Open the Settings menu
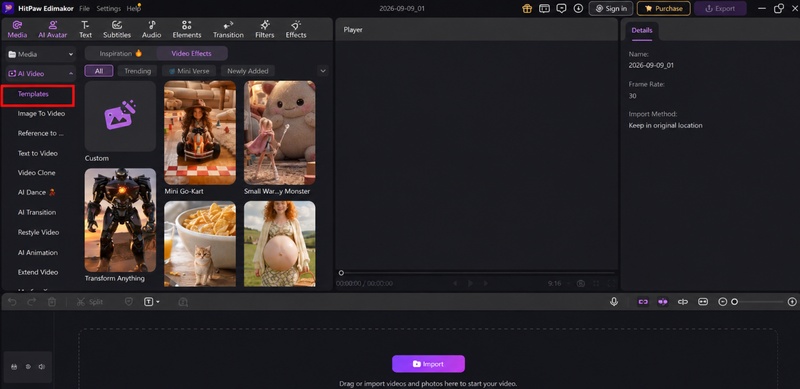The height and width of the screenshot is (389, 800). click(108, 9)
